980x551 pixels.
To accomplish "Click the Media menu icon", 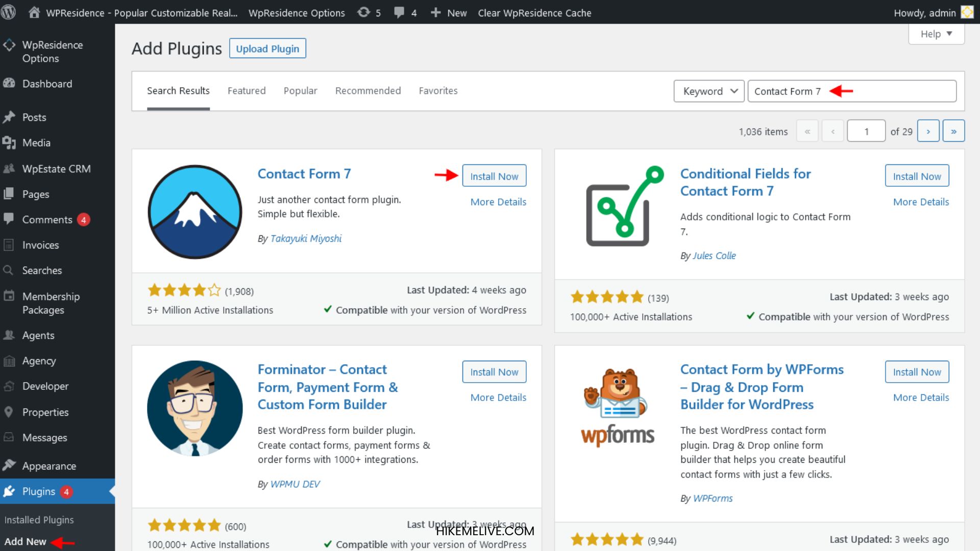I will [11, 143].
